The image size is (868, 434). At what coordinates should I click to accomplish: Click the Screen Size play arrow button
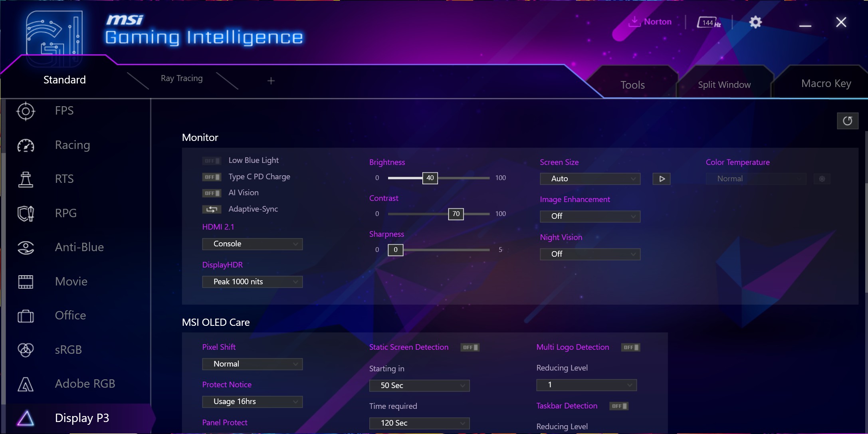(661, 179)
